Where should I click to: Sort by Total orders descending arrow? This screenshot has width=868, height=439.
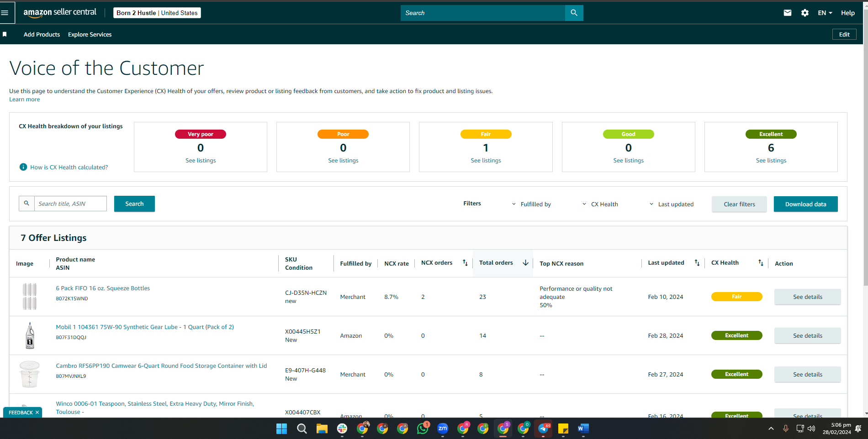[x=525, y=263]
